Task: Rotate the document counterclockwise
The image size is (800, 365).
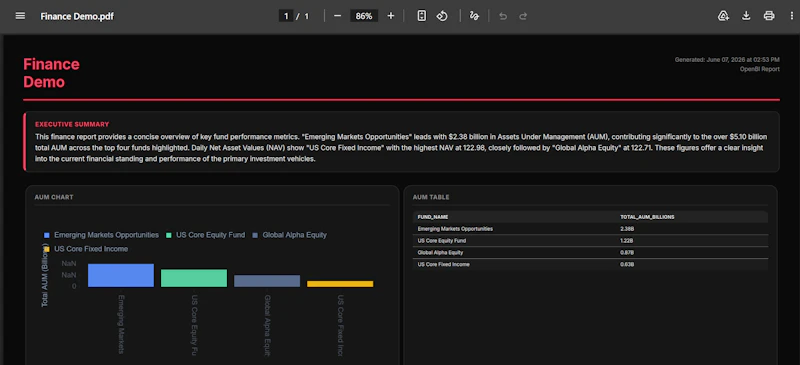Action: tap(442, 16)
